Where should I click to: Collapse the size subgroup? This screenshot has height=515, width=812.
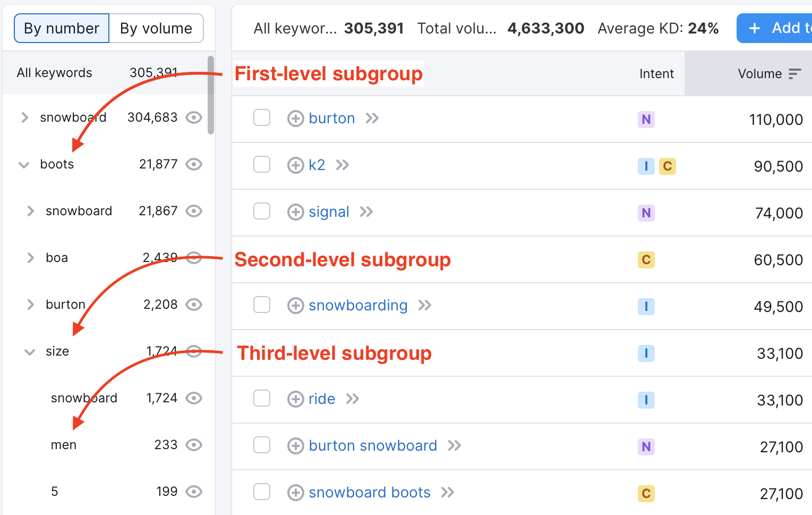pyautogui.click(x=30, y=351)
